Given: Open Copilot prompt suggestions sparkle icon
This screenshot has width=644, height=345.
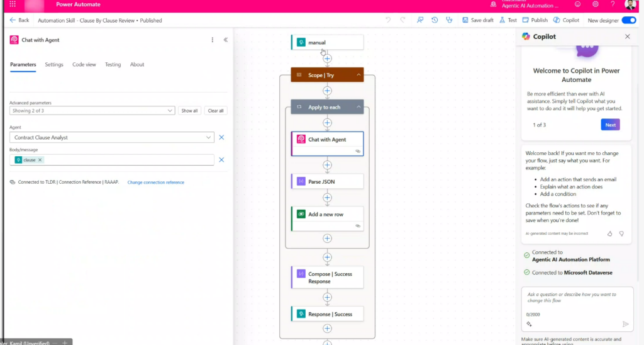Looking at the screenshot, I should coord(529,324).
